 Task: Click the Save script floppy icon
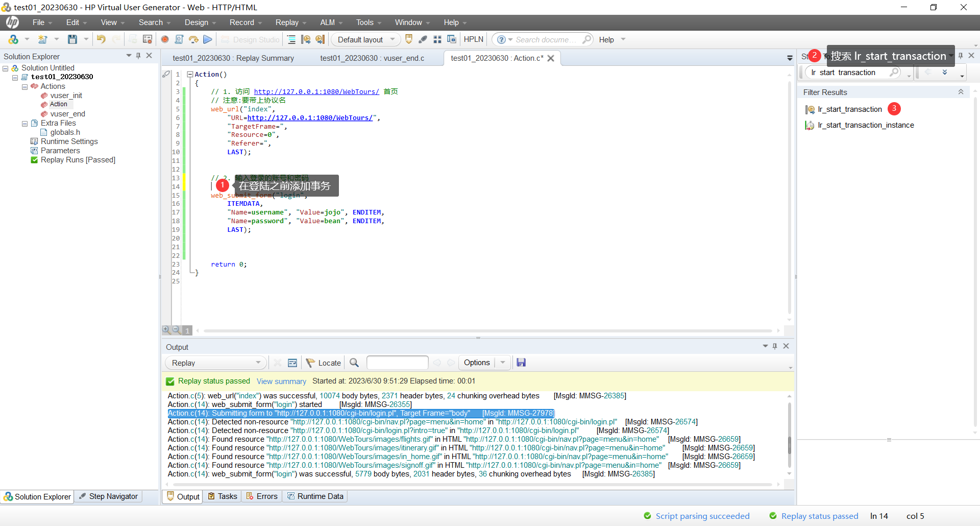(72, 39)
